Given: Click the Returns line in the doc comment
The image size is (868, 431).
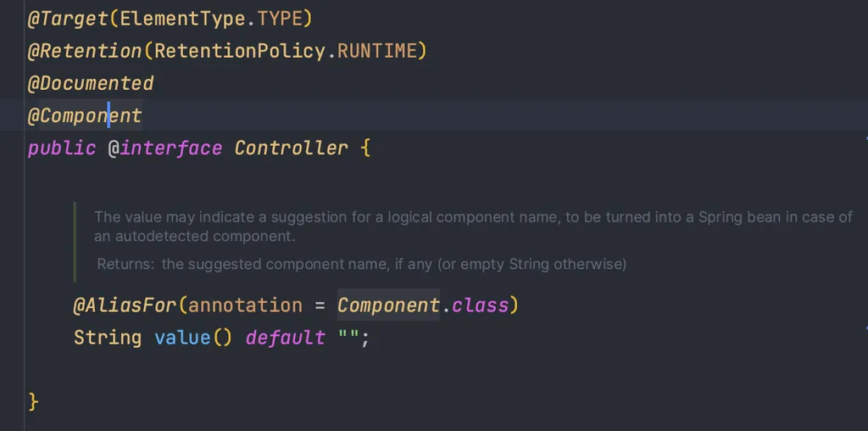Looking at the screenshot, I should [361, 264].
